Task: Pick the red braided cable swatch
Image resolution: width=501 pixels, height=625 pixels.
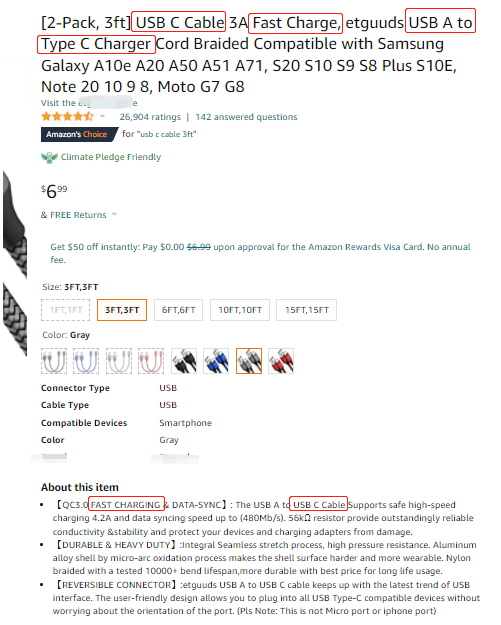Action: point(281,361)
